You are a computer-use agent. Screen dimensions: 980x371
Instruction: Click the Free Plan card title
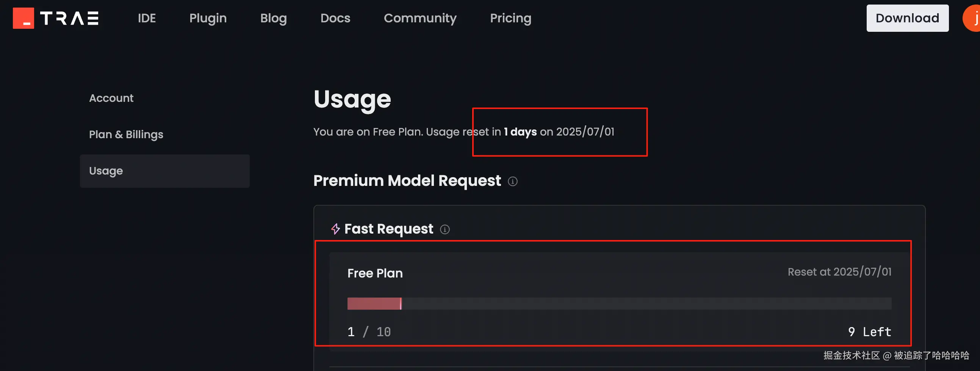point(375,273)
